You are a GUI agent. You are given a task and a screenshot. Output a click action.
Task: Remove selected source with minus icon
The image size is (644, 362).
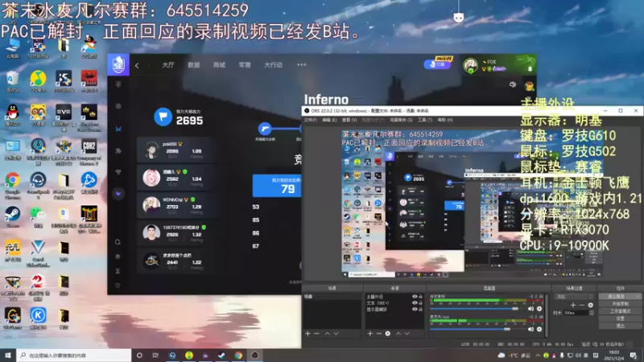[378, 333]
